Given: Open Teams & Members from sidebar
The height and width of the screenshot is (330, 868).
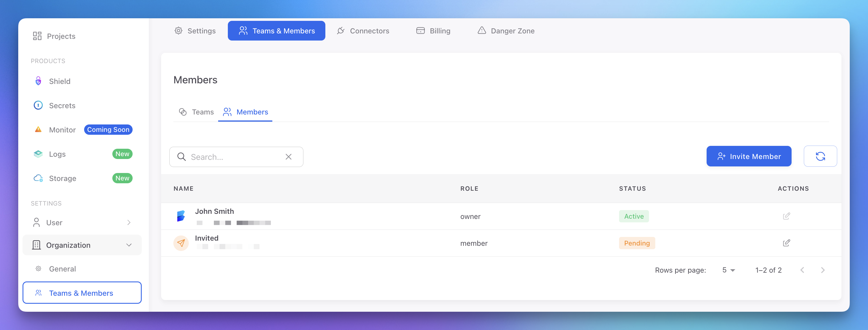Looking at the screenshot, I should (x=81, y=293).
